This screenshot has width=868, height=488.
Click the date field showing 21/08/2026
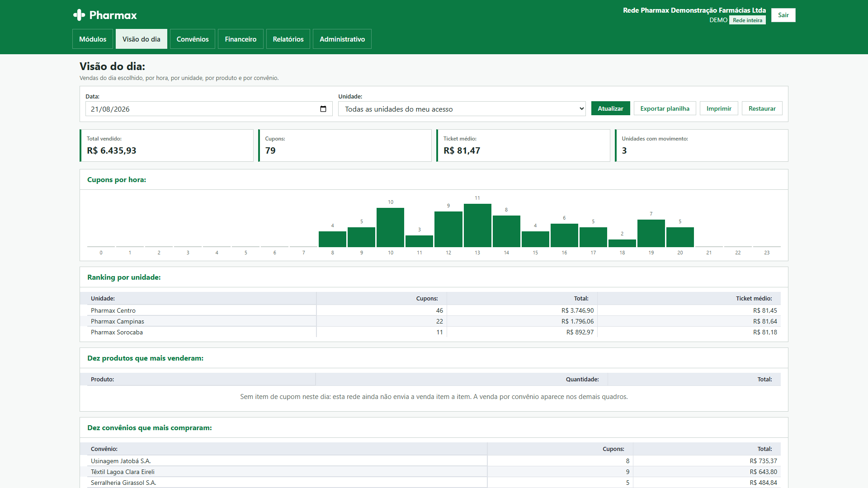point(209,109)
